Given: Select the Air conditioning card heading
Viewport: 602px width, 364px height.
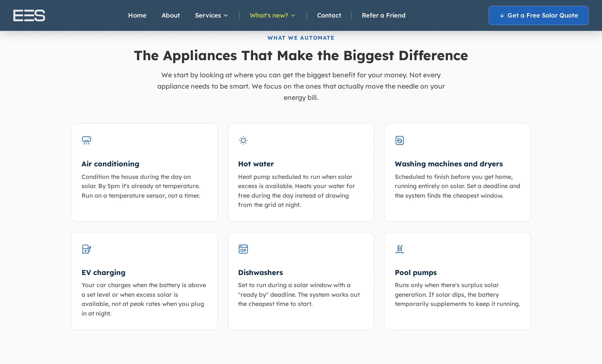Looking at the screenshot, I should click(110, 164).
